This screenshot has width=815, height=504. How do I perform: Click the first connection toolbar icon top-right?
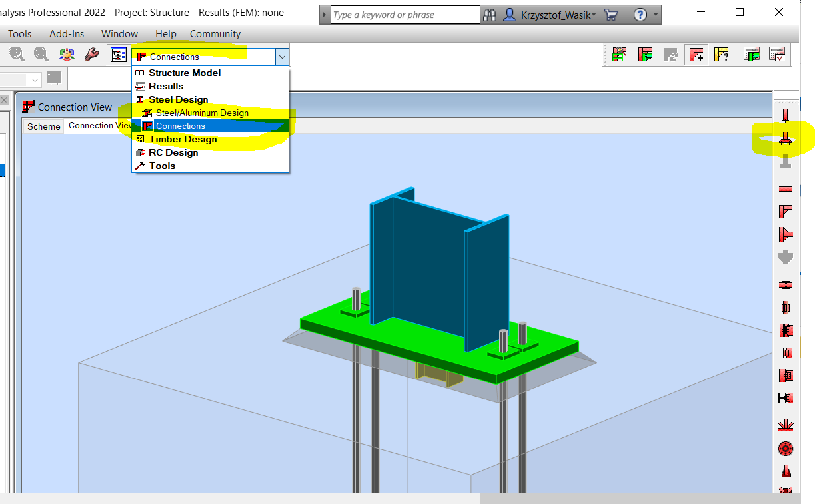pos(620,55)
